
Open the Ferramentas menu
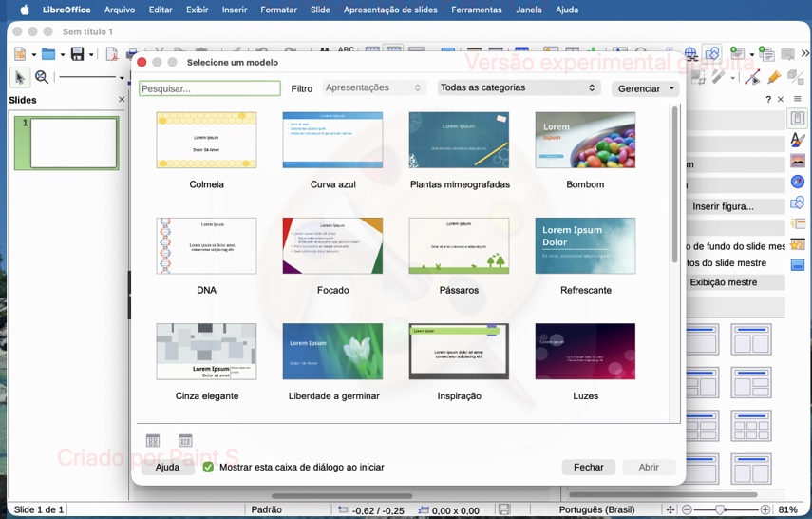pos(477,10)
